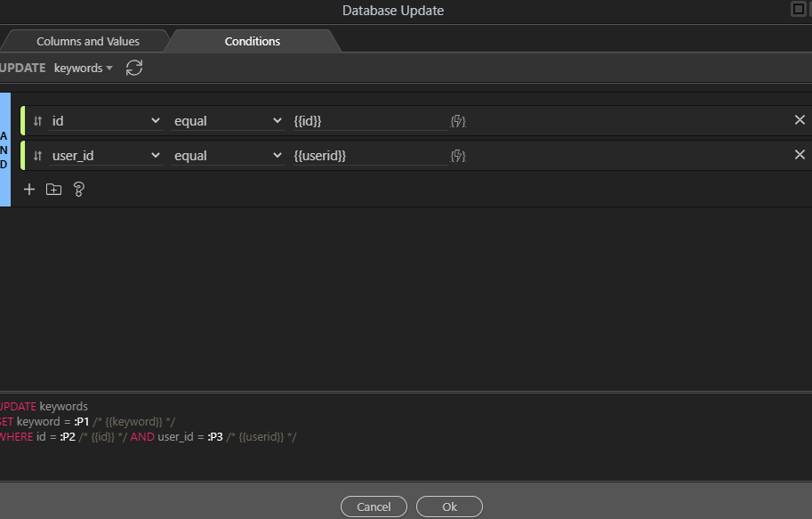Open the keywords table selector
Viewport: 812px width, 519px height.
click(x=83, y=68)
